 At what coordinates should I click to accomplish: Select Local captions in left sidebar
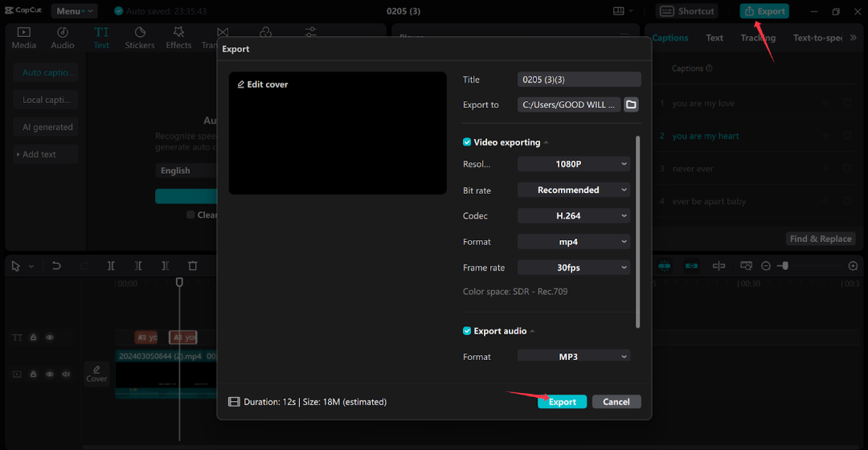click(47, 100)
